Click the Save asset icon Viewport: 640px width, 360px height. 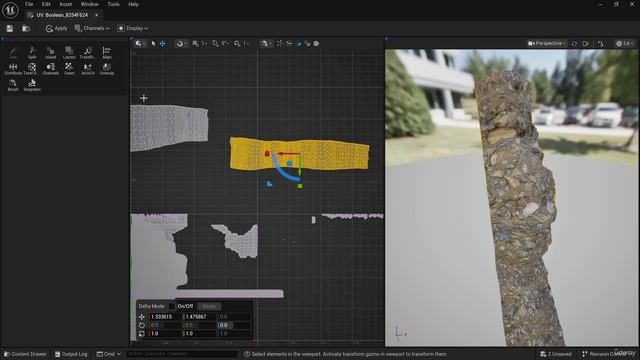click(x=10, y=28)
